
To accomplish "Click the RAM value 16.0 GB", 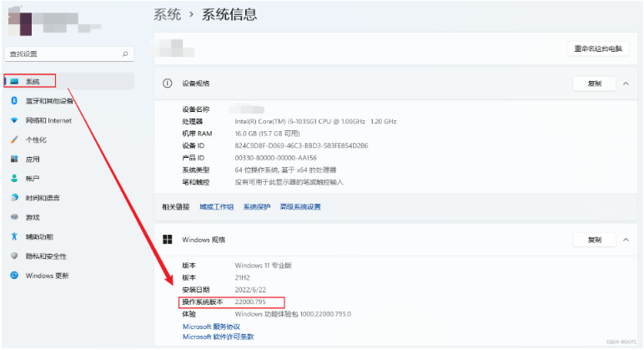I will pyautogui.click(x=267, y=134).
